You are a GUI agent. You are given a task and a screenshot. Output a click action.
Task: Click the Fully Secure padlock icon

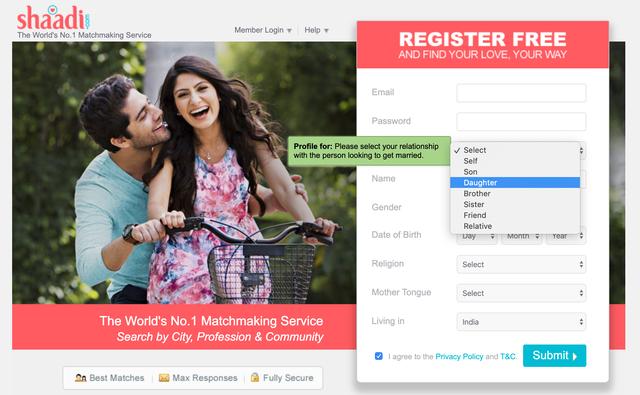[x=255, y=377]
